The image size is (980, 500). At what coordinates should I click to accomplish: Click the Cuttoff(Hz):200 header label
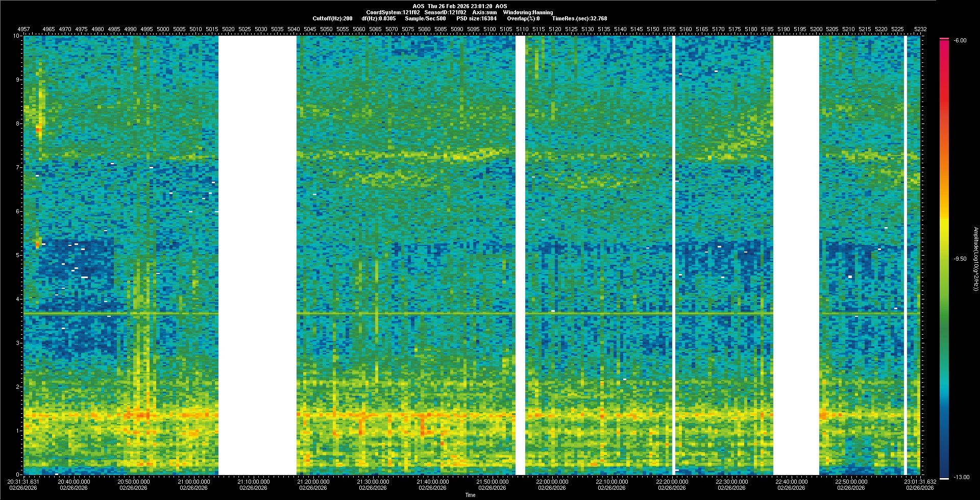(332, 19)
